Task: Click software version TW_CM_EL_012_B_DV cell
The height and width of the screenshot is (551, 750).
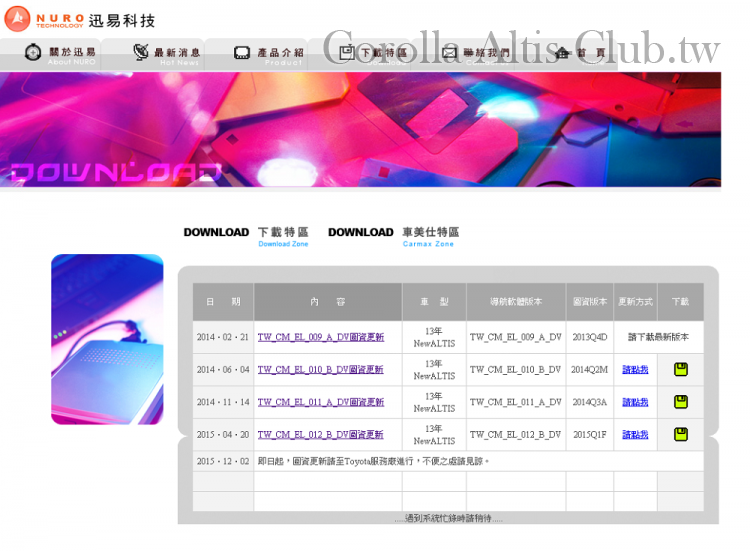Action: click(516, 435)
